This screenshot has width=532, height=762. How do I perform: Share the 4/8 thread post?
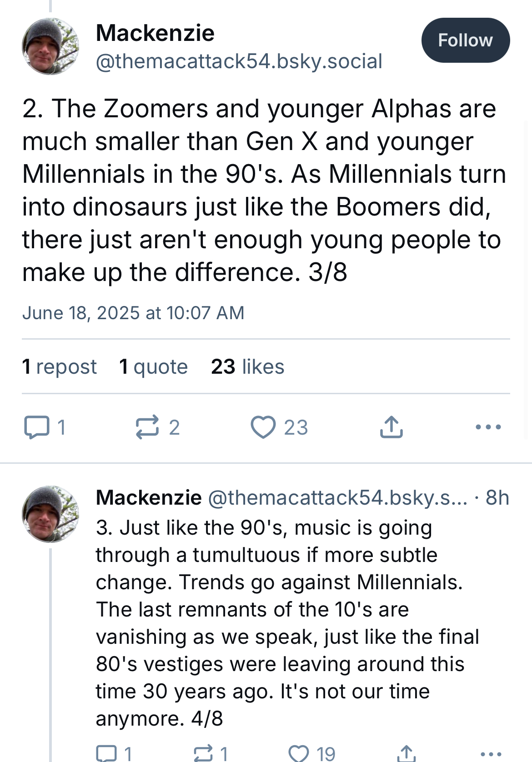click(x=406, y=753)
